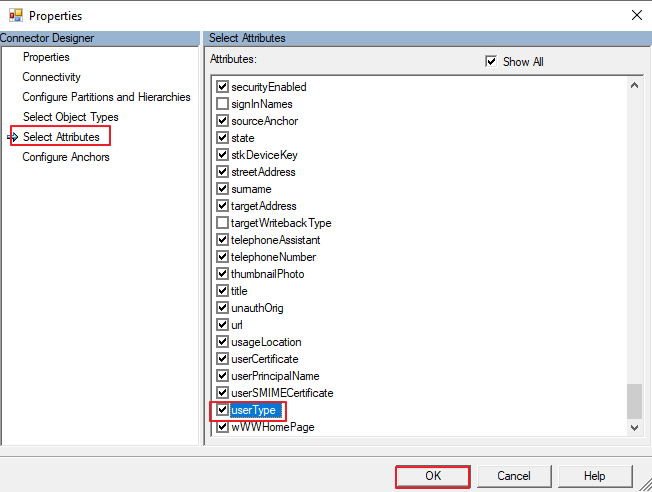Close the Properties dialog
This screenshot has height=492, width=652.
point(637,15)
